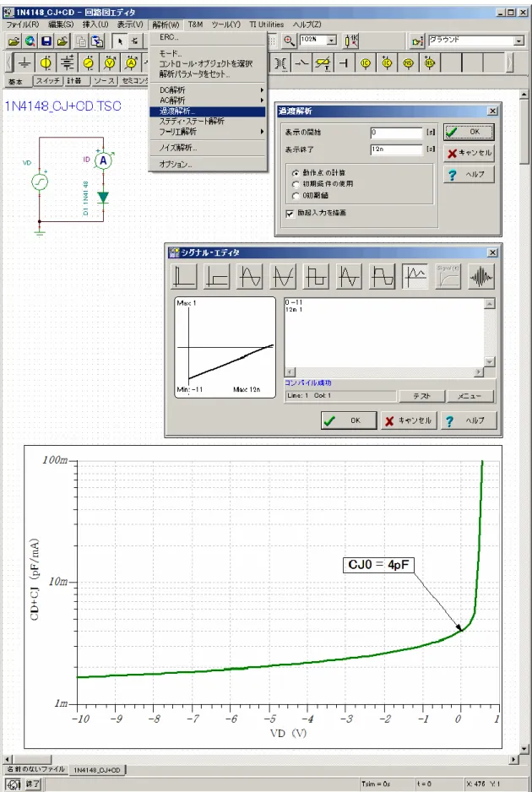This screenshot has width=532, height=792.
Task: Toggle 励起入力を描画 checkbox
Action: [x=290, y=214]
